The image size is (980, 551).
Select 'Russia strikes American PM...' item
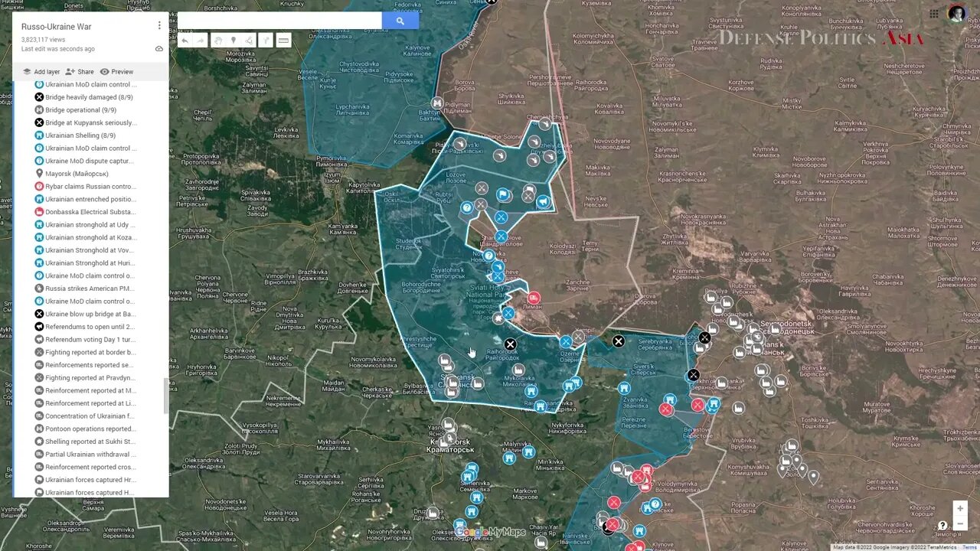90,289
